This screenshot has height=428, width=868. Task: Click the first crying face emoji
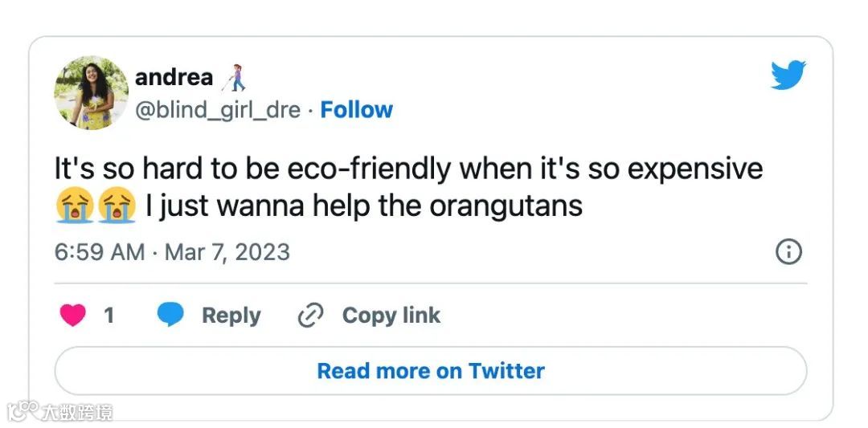click(x=74, y=206)
